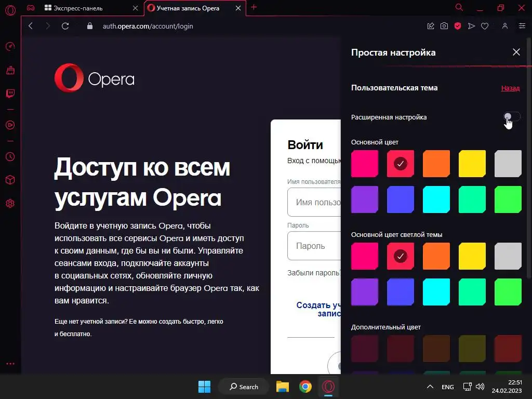Close the Простая настройка panel
This screenshot has height=399, width=532.
point(516,52)
